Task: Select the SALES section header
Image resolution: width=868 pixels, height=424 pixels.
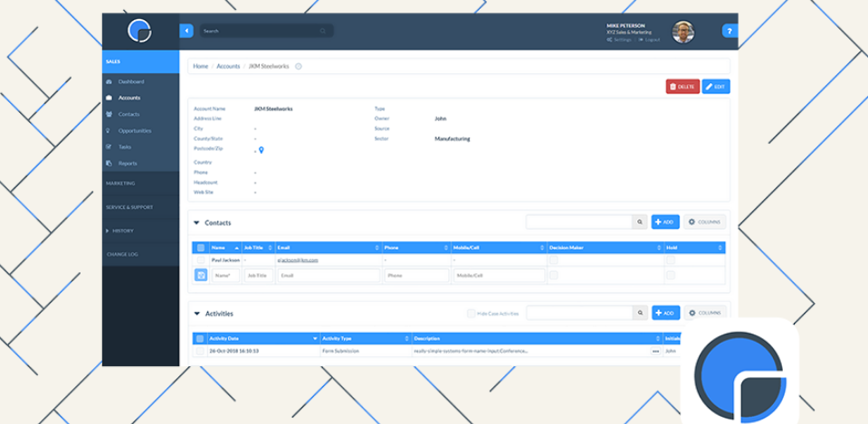Action: click(140, 61)
